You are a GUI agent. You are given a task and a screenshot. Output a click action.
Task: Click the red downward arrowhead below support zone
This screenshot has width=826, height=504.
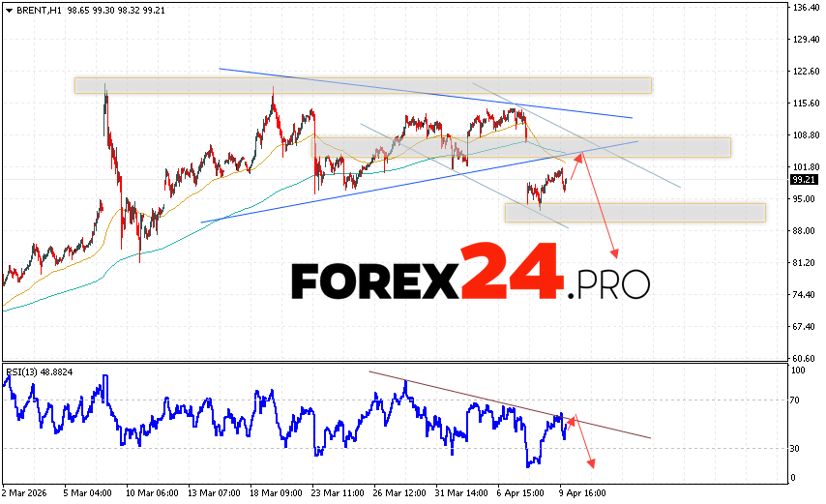(x=615, y=254)
